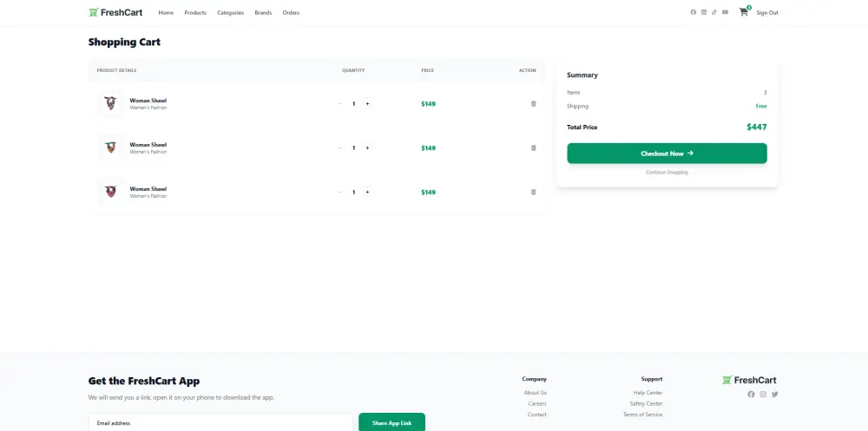Viewport: 868px width, 431px height.
Task: Decrease quantity of second Woman Shawl
Action: [x=340, y=147]
